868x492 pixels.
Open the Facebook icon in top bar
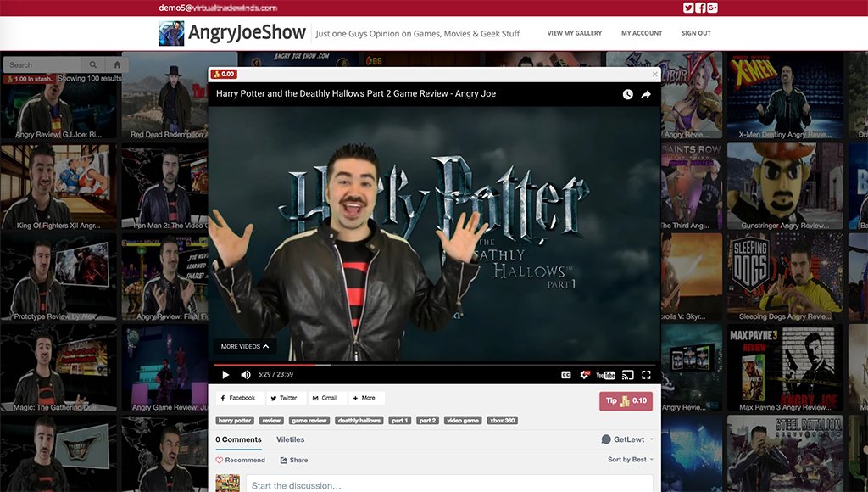(x=700, y=8)
